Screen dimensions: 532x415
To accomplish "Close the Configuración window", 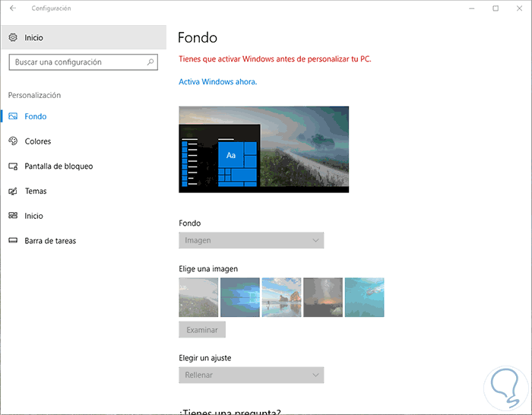I will (519, 8).
